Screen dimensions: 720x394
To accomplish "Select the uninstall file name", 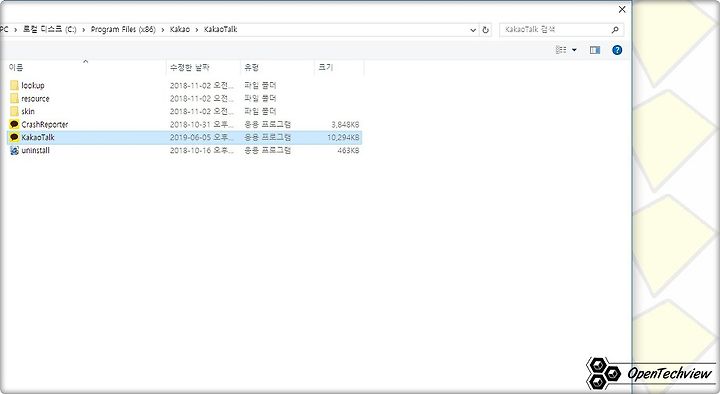I will coord(35,150).
